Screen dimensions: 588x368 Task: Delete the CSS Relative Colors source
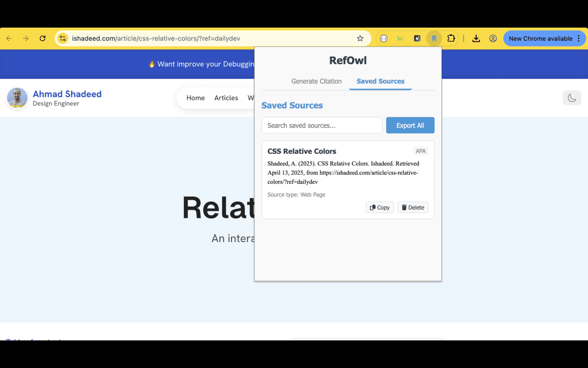point(413,207)
